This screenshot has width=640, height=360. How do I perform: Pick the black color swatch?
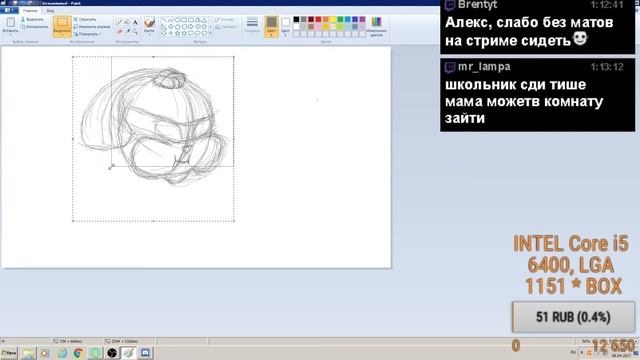(296, 19)
